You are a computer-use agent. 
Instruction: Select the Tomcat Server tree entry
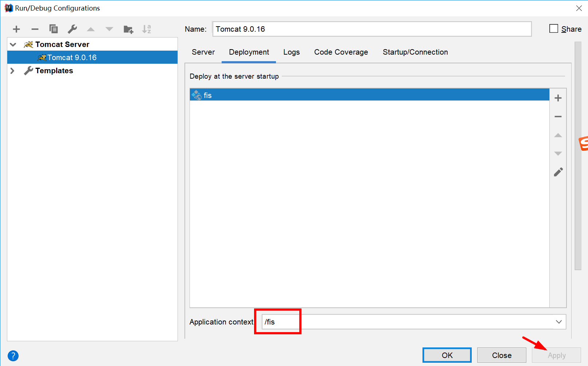click(x=92, y=44)
